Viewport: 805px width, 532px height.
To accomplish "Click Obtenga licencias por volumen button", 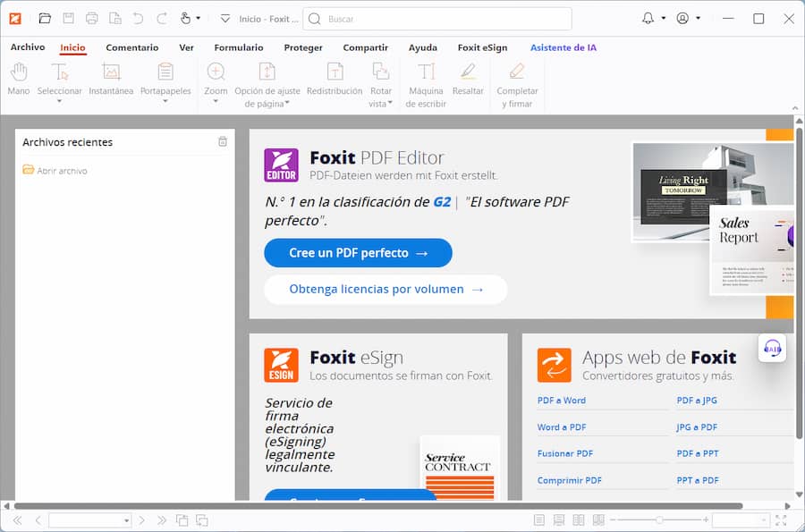I will click(x=386, y=290).
